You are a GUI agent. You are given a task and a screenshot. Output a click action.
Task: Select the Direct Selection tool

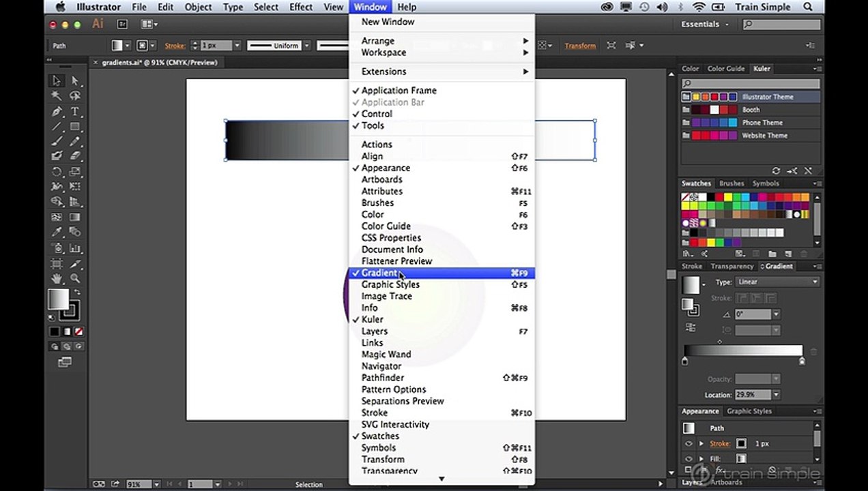[x=74, y=80]
